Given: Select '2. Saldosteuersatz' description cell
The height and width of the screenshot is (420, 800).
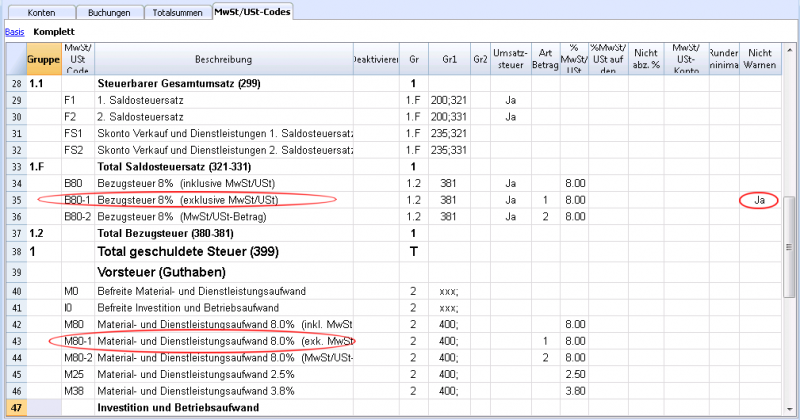Looking at the screenshot, I should click(224, 117).
